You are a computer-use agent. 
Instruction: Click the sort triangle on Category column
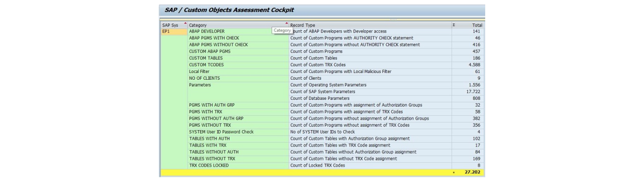point(286,24)
